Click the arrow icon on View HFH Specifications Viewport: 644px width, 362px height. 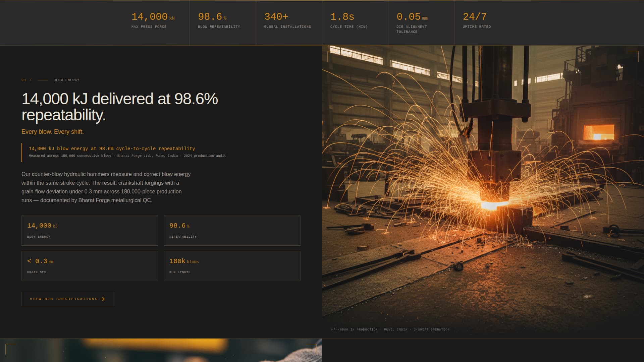click(x=103, y=299)
